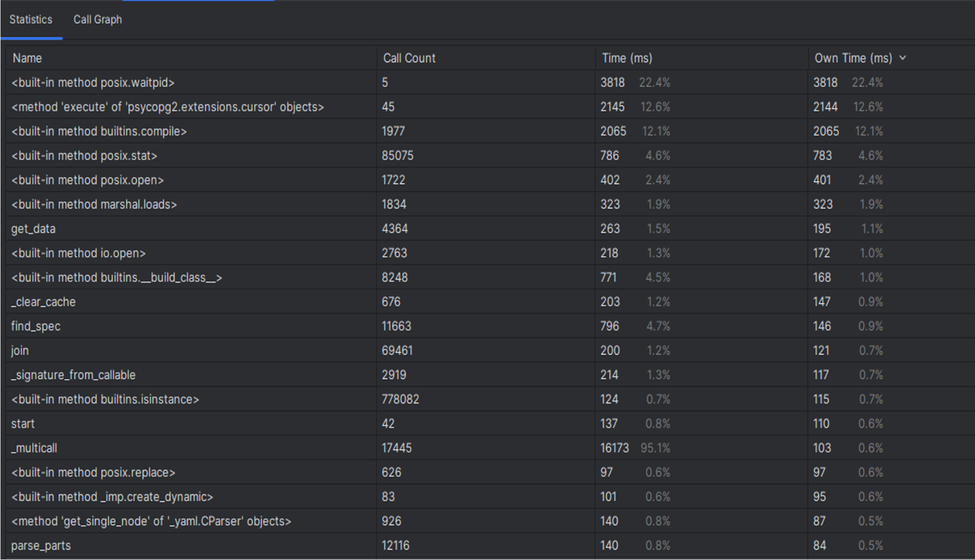The width and height of the screenshot is (975, 560).
Task: Select the posix.stat row
Action: click(85, 156)
